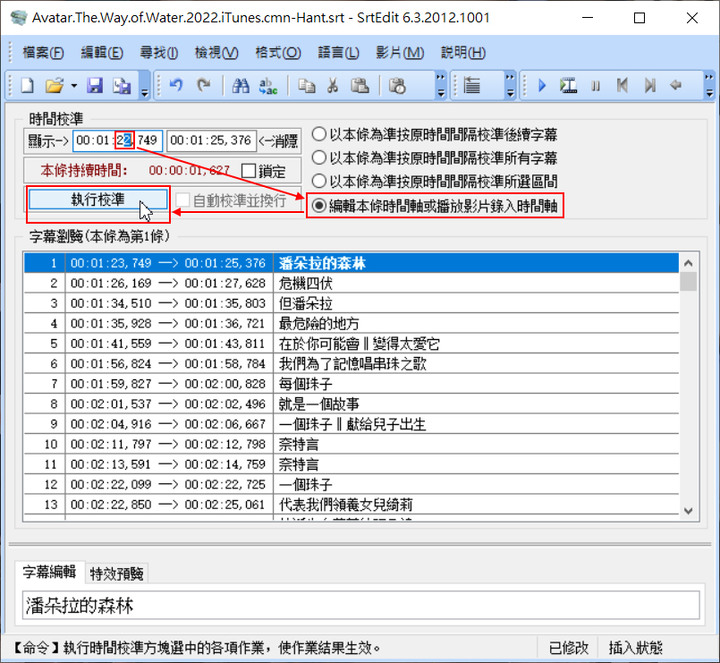This screenshot has width=720, height=663.
Task: Click the start time field 00:01:22,749
Action: (118, 140)
